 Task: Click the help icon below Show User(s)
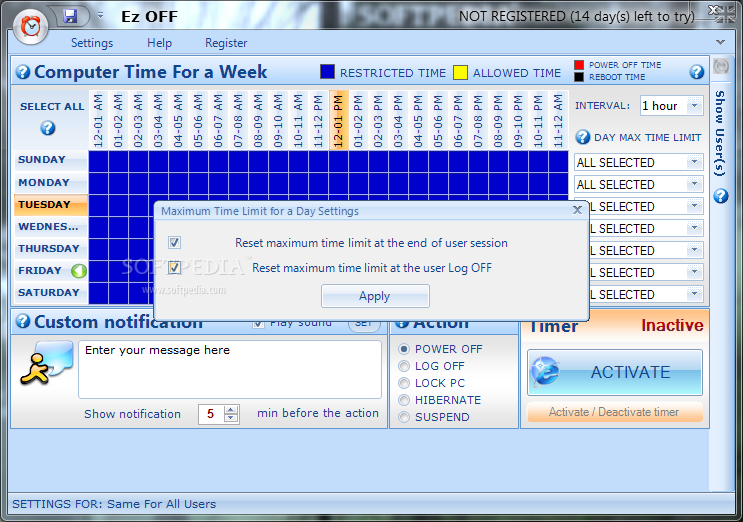click(x=720, y=196)
